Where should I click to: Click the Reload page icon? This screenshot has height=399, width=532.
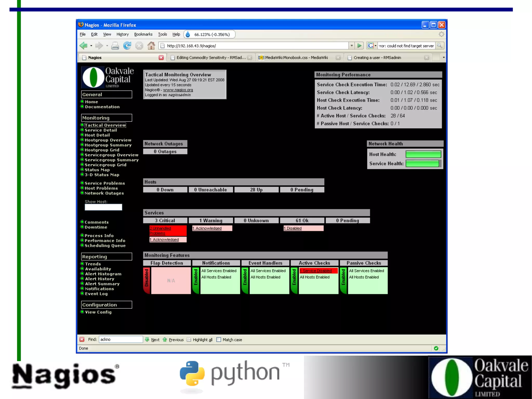click(127, 46)
